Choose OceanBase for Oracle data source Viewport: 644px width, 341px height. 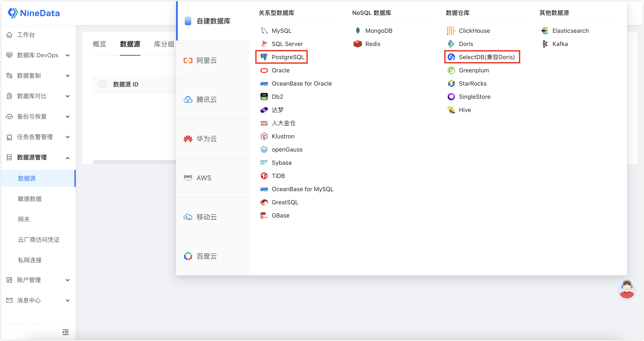tap(296, 84)
